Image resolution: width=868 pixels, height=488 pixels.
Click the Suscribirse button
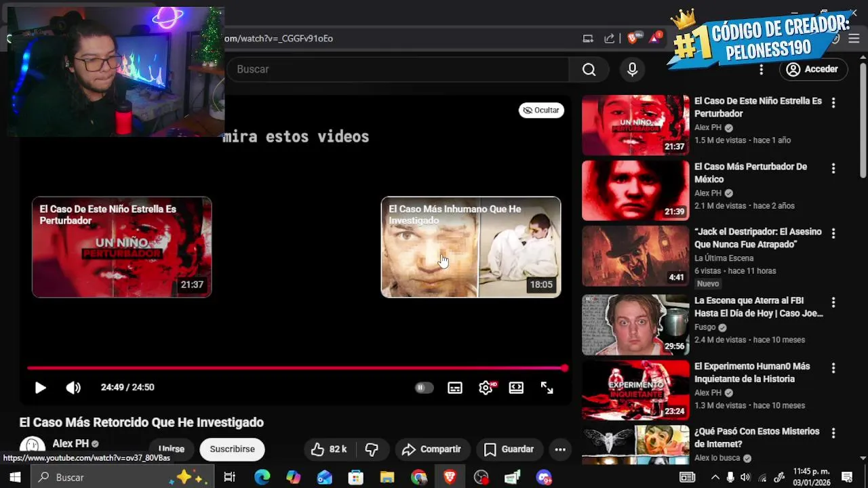click(232, 449)
